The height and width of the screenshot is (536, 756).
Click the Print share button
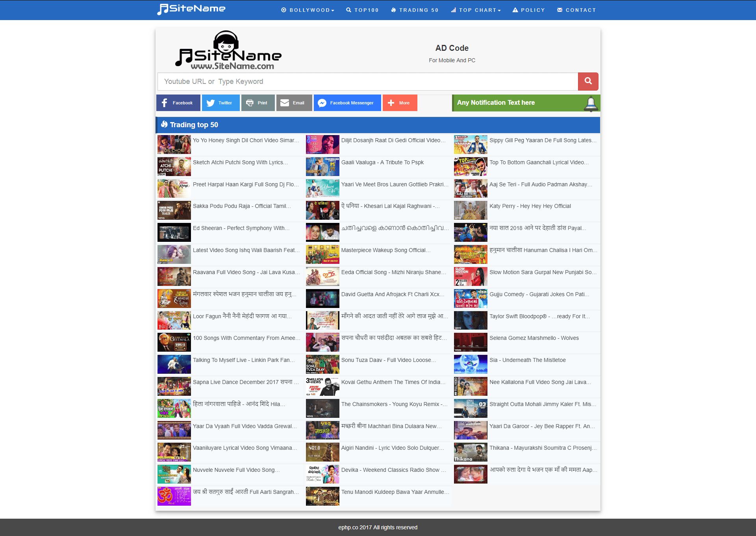(258, 103)
